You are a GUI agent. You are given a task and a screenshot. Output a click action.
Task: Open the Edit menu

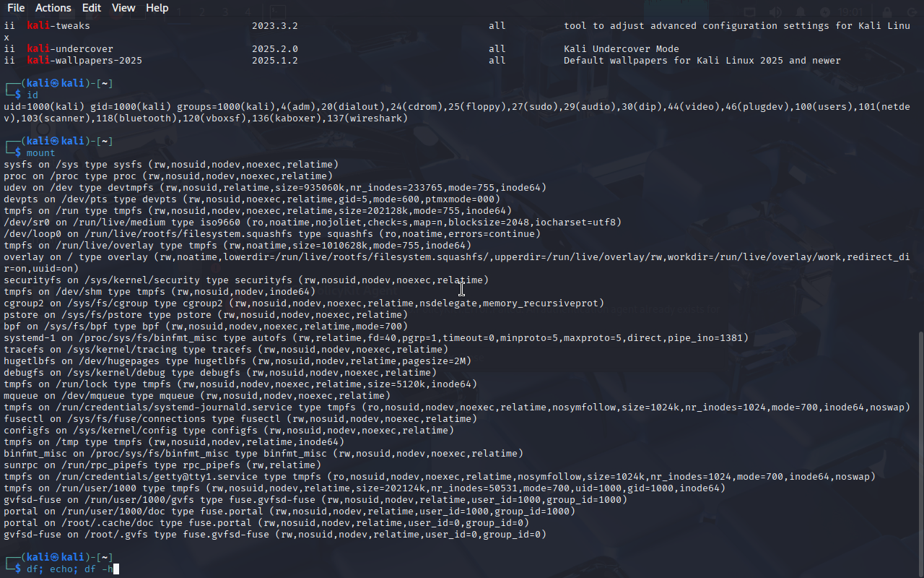pos(92,8)
